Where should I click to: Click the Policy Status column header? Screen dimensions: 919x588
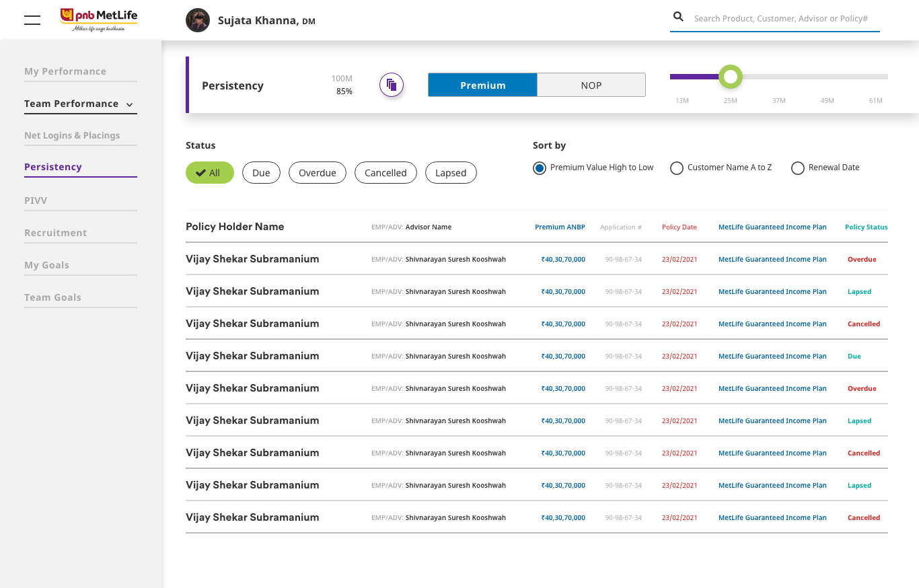click(867, 227)
